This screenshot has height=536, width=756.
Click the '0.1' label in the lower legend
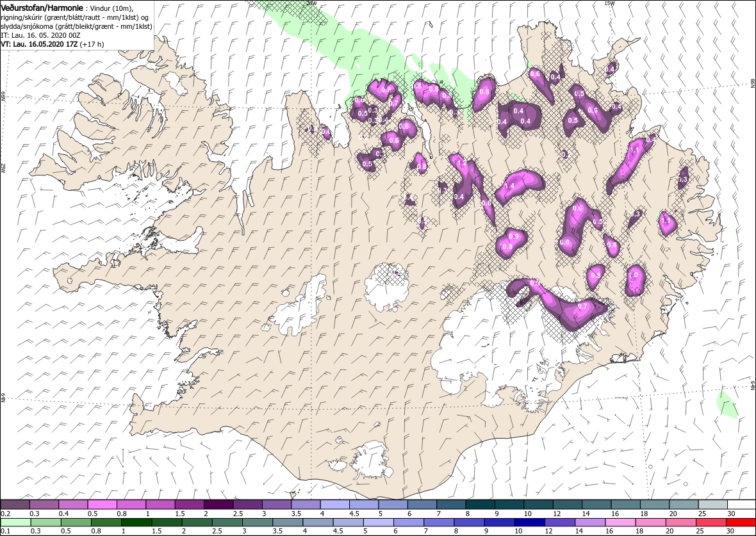5,532
